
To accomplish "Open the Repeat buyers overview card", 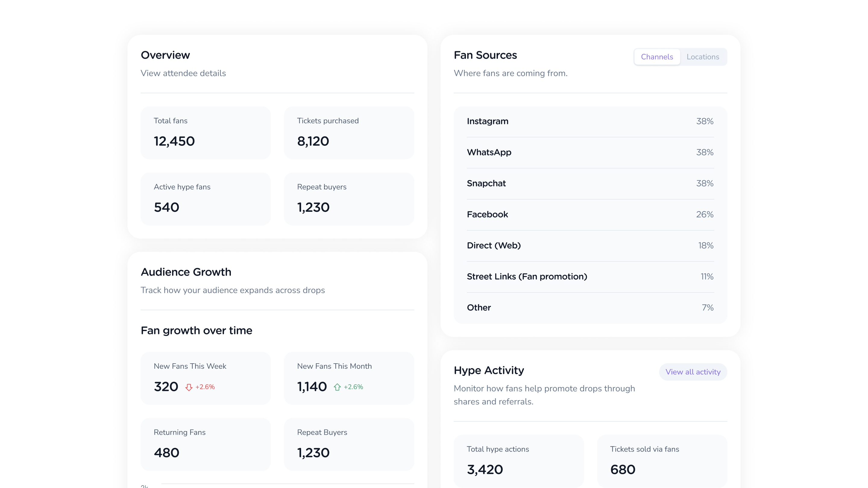I will [349, 199].
